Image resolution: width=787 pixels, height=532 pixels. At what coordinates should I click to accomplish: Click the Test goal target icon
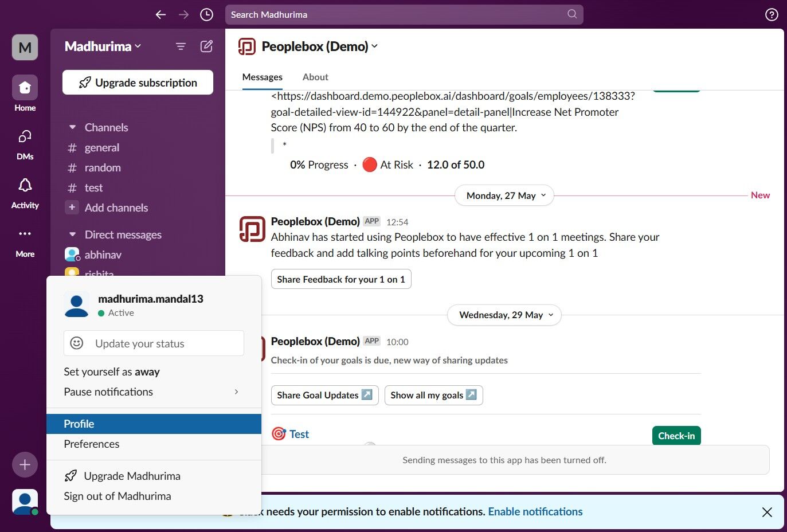279,434
